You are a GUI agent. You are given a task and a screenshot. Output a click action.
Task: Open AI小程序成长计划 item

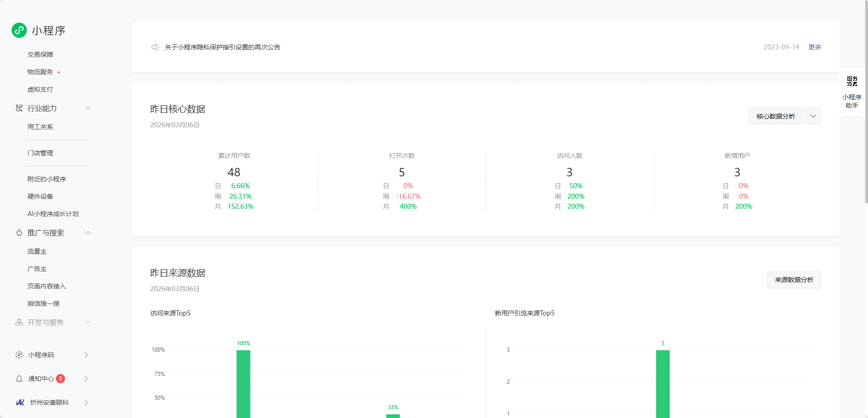coord(53,214)
